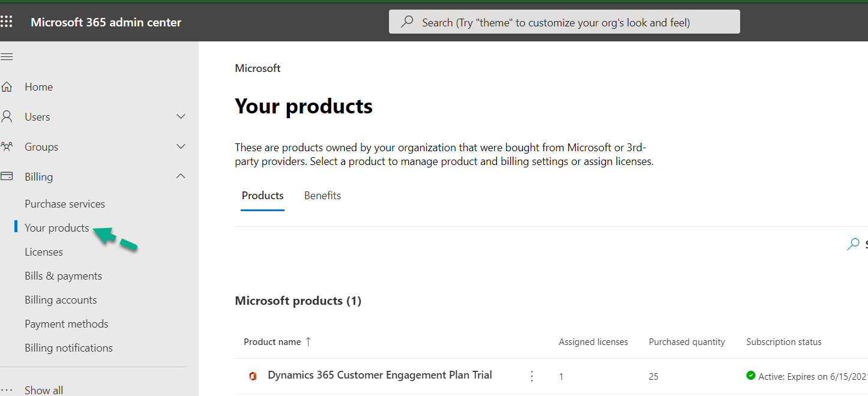The image size is (868, 396).
Task: Go to Home in the sidebar
Action: pos(38,87)
